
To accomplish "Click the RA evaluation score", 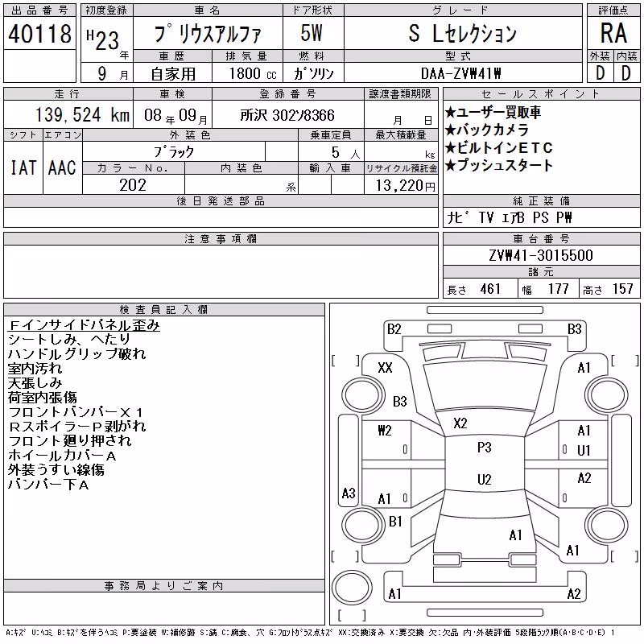I will 613,33.
